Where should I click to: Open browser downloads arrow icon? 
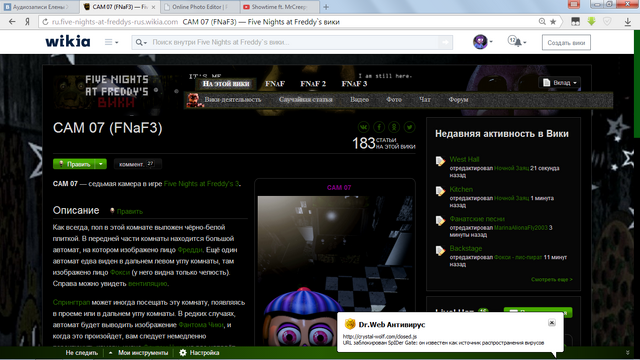628,22
